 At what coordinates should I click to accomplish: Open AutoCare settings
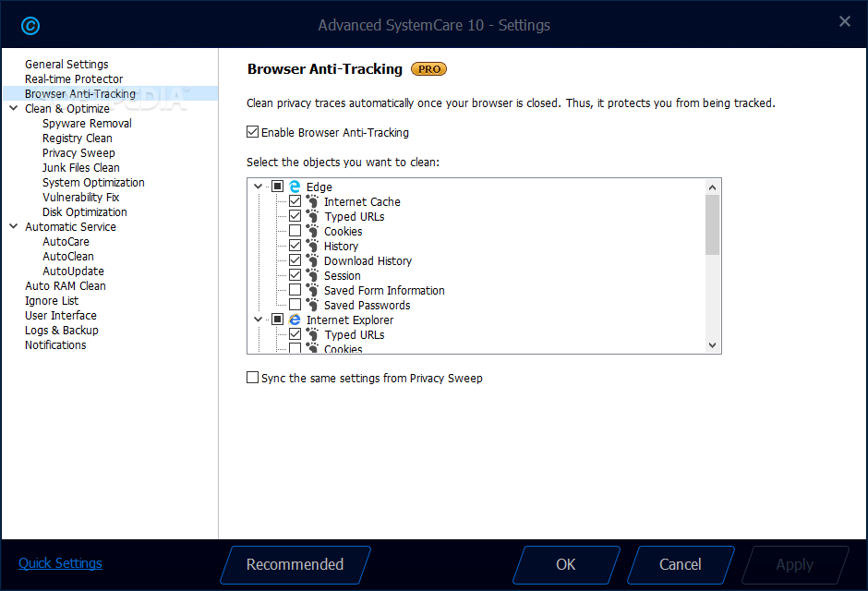click(66, 242)
